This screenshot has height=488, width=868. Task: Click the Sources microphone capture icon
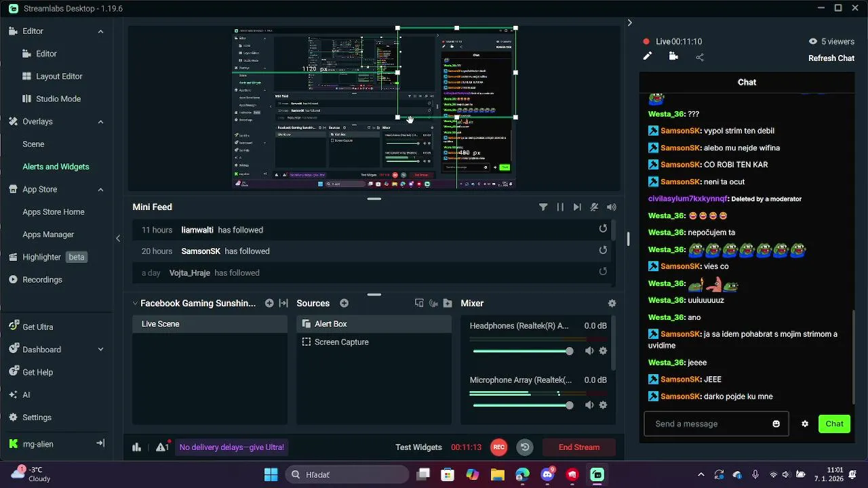[433, 304]
